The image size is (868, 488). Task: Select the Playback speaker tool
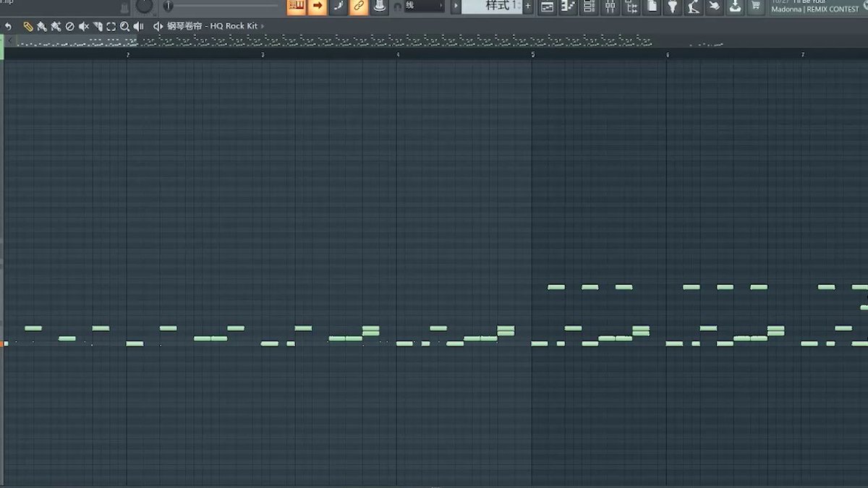pyautogui.click(x=138, y=26)
